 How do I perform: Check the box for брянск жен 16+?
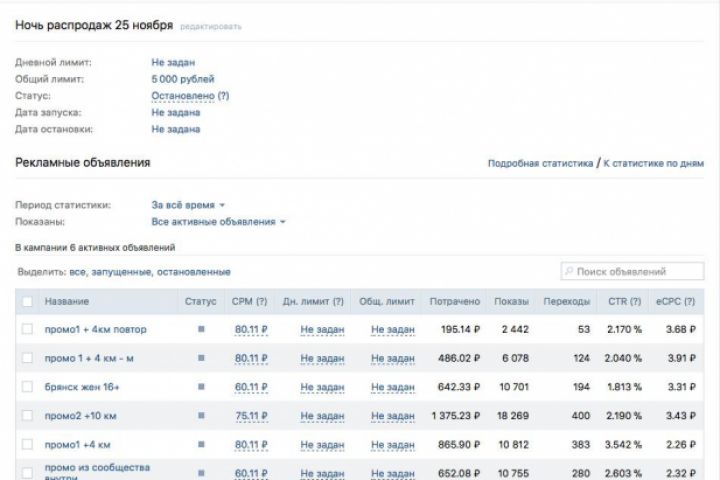(28, 387)
